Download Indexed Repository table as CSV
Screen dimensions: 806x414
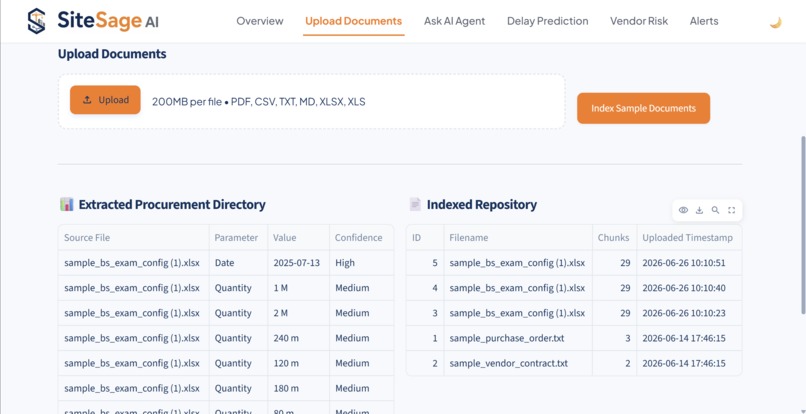tap(699, 210)
